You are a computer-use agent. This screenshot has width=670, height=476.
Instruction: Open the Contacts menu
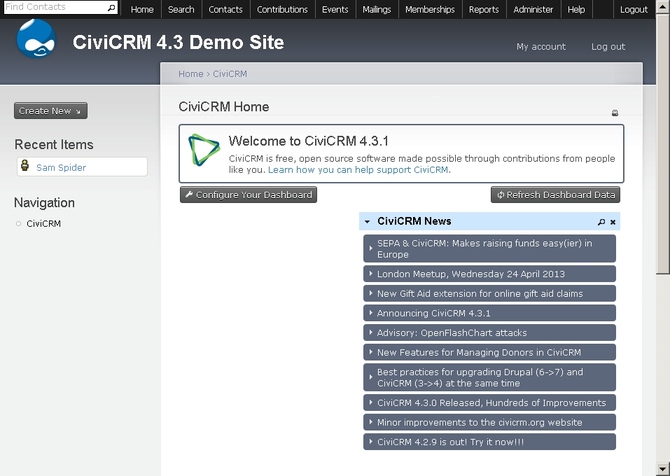tap(225, 9)
